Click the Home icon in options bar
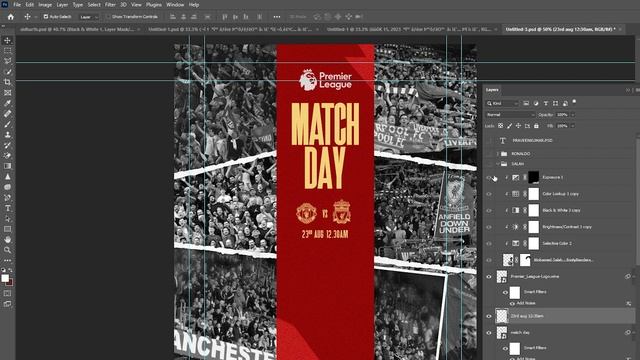Viewport: 640px width, 360px height. [11, 17]
